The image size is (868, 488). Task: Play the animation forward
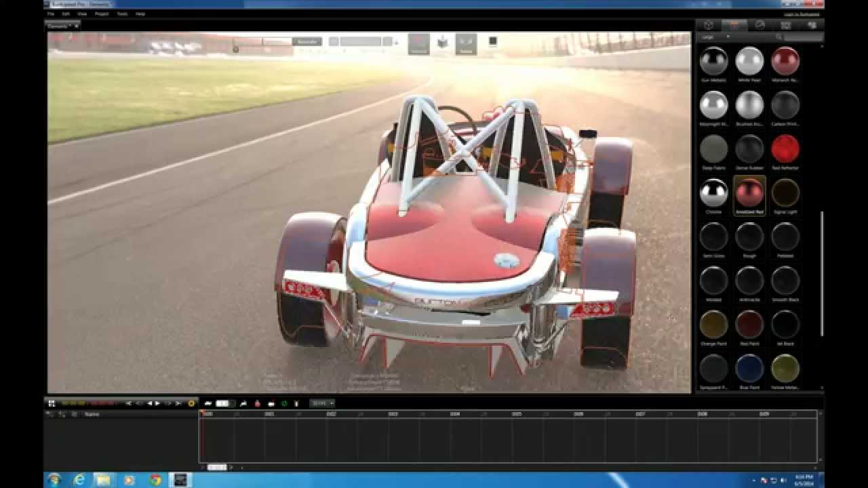158,403
